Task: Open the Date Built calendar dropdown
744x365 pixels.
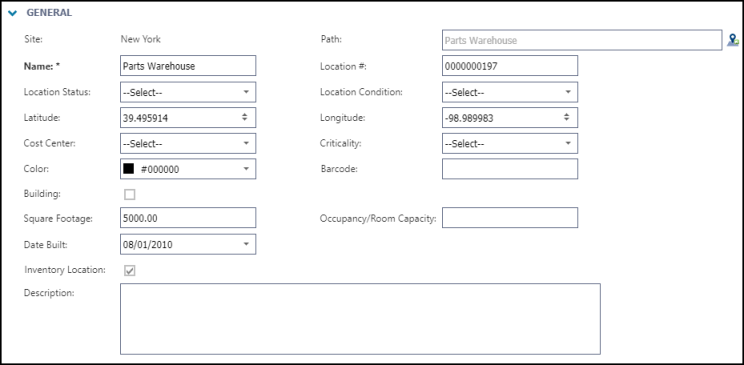Action: [x=246, y=244]
